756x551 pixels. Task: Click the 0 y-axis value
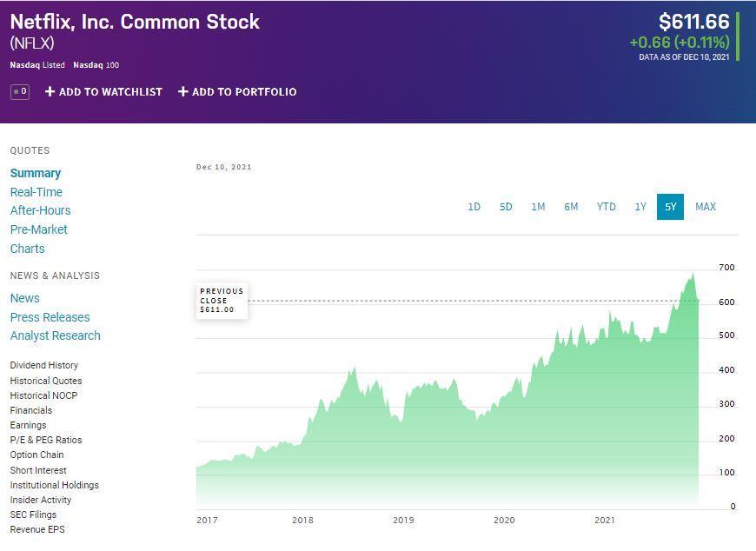(x=733, y=506)
